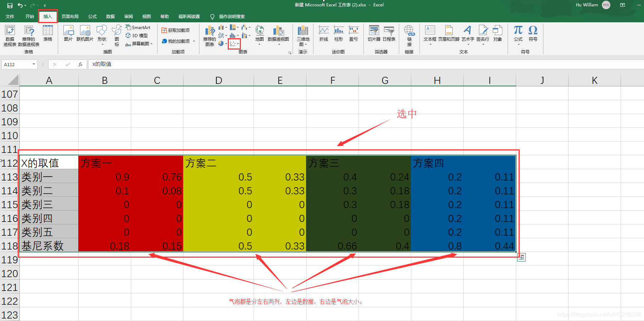Insert a 3D model (3D 模型)
The height and width of the screenshot is (321, 644).
click(x=137, y=35)
